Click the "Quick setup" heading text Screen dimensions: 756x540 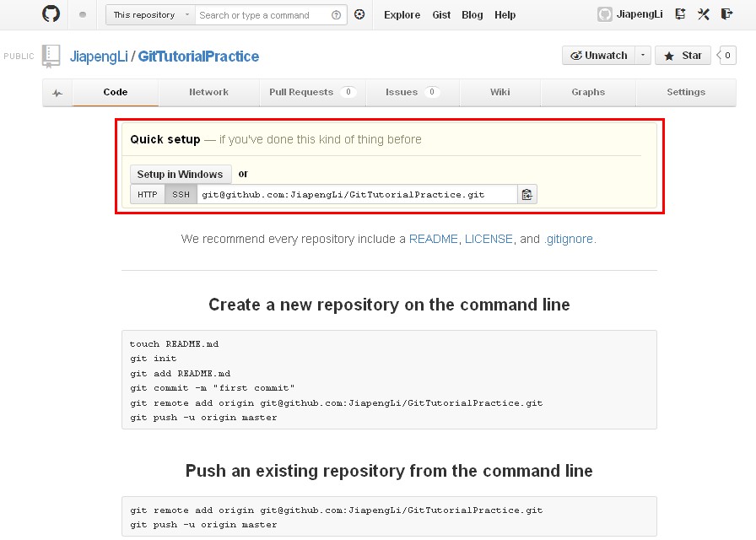165,139
